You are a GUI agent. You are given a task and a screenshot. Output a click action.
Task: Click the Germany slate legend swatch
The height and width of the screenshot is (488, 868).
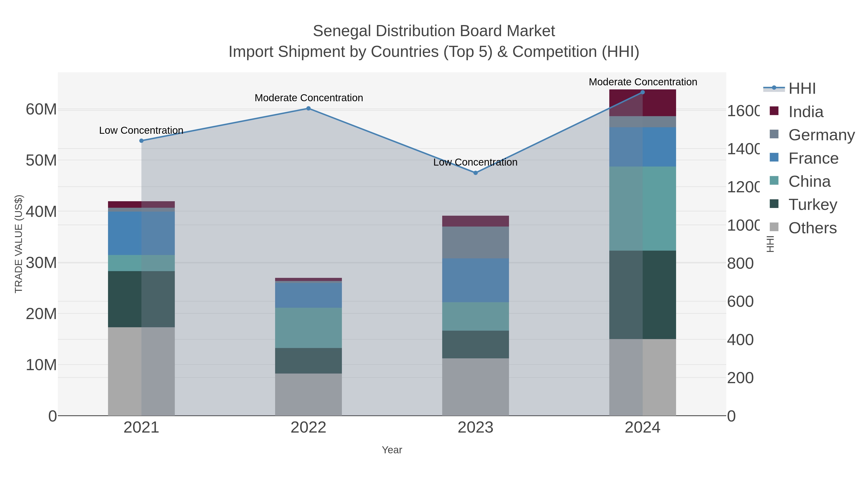[x=774, y=134]
